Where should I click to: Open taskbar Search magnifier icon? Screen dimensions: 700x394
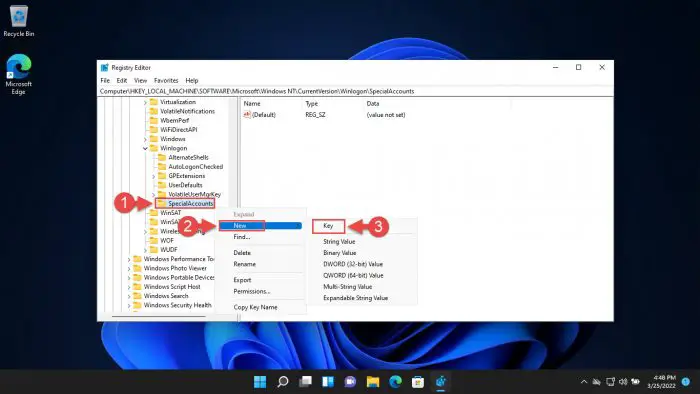[x=283, y=382]
